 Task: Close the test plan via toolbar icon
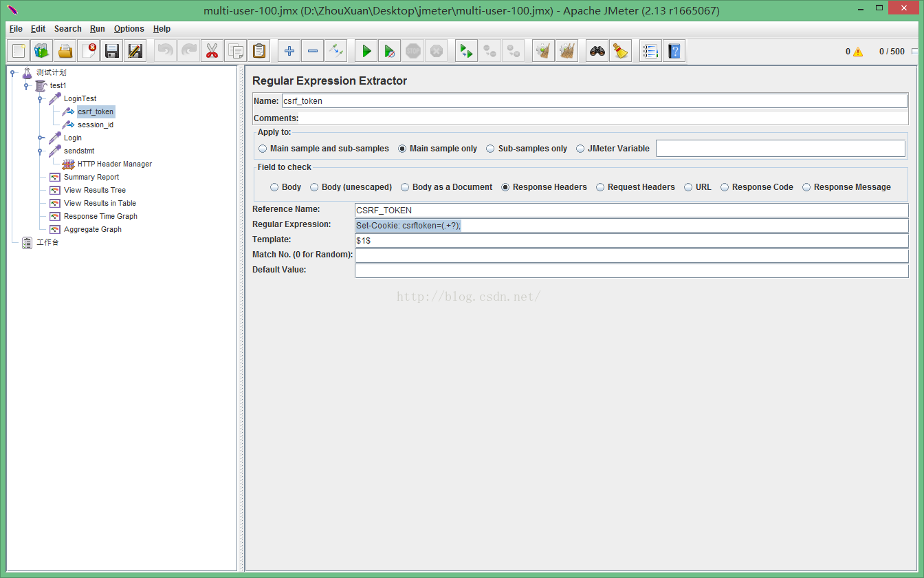click(89, 51)
